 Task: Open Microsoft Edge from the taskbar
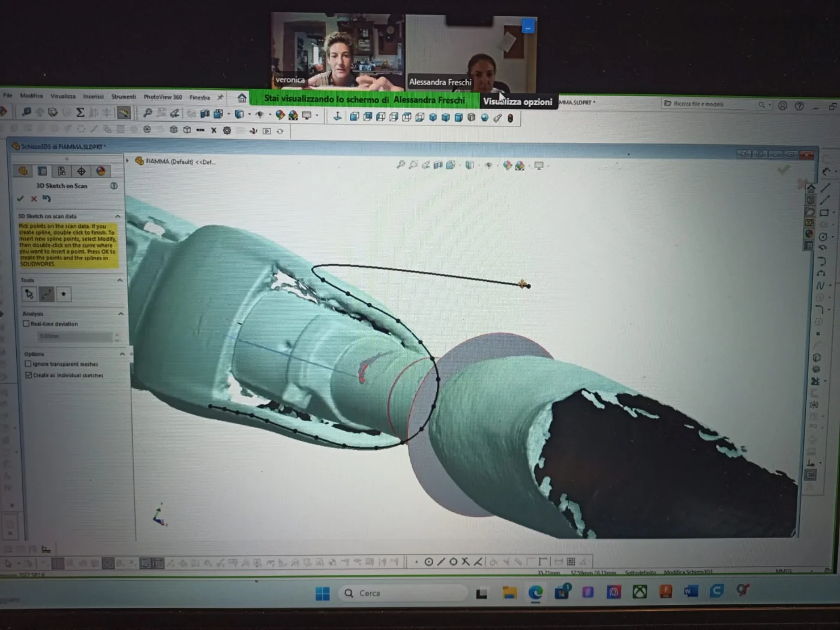(x=535, y=593)
